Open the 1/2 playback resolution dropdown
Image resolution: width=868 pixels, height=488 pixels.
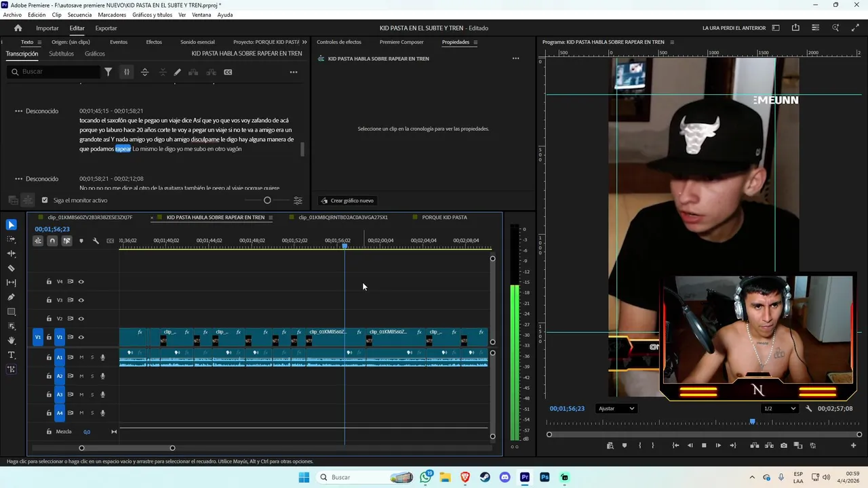pyautogui.click(x=778, y=409)
